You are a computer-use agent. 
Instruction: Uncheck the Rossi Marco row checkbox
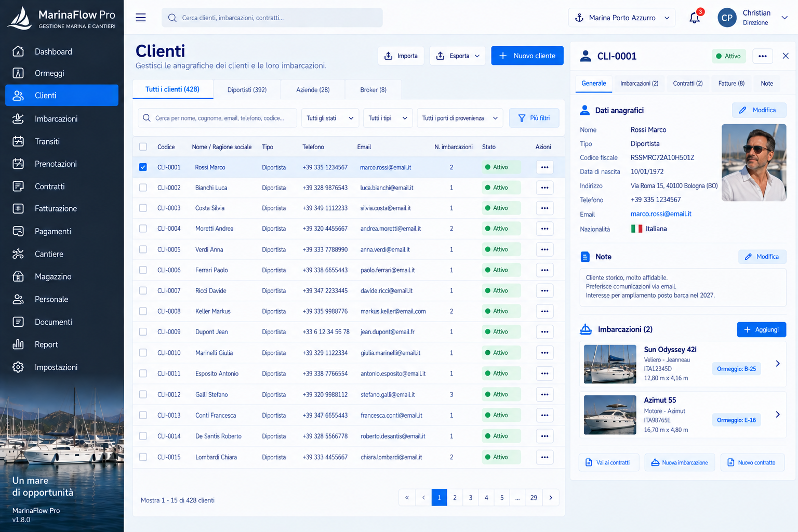coord(143,167)
